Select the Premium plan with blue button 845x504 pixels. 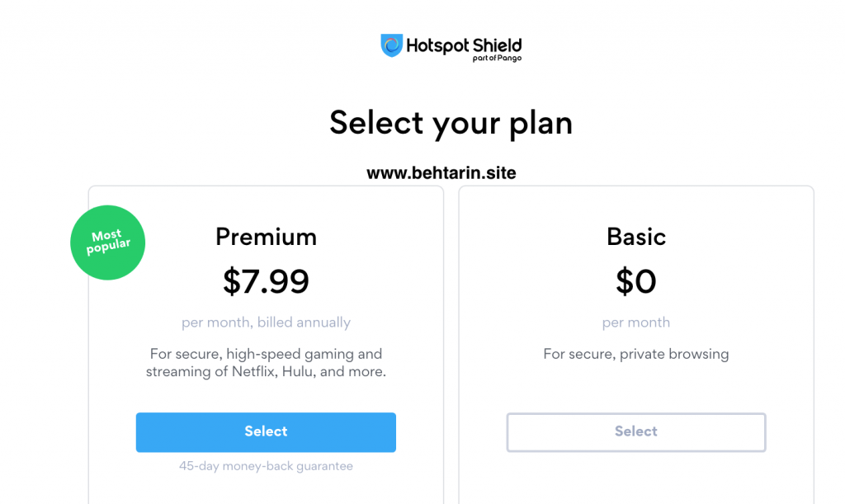point(266,431)
